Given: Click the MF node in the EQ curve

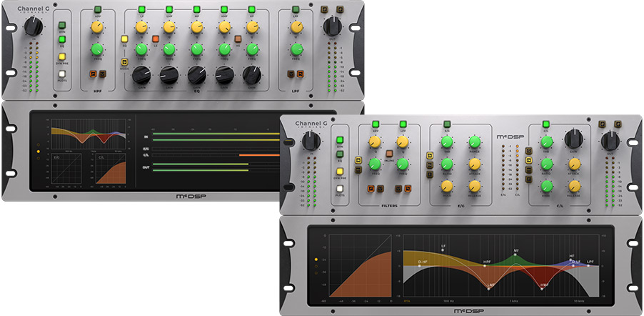Looking at the screenshot, I should 515,255.
